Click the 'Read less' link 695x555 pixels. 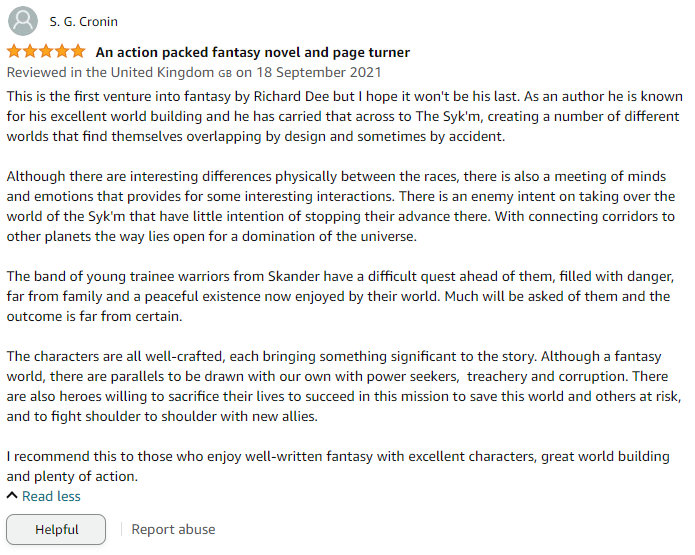click(51, 496)
